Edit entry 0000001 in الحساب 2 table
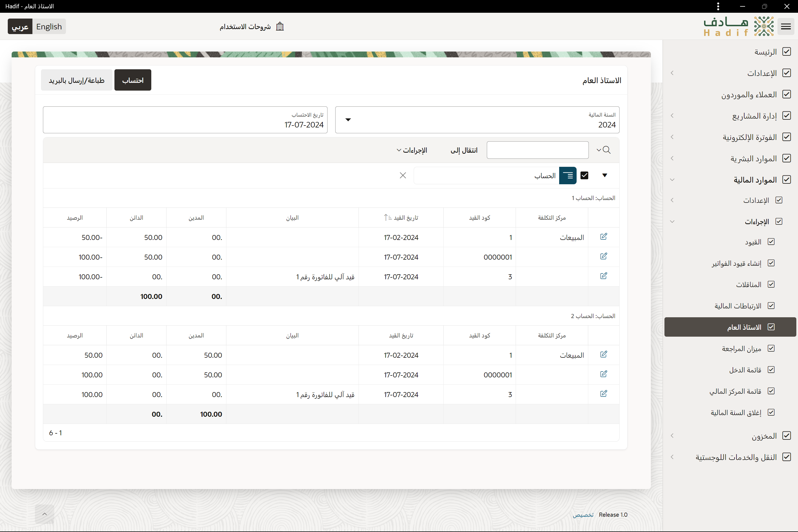This screenshot has width=798, height=532. click(603, 374)
